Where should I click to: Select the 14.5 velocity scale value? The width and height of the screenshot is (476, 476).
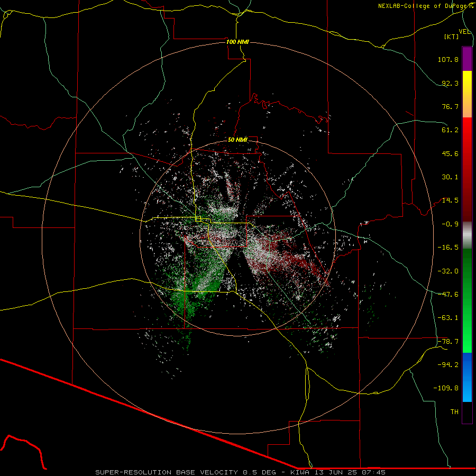(450, 200)
